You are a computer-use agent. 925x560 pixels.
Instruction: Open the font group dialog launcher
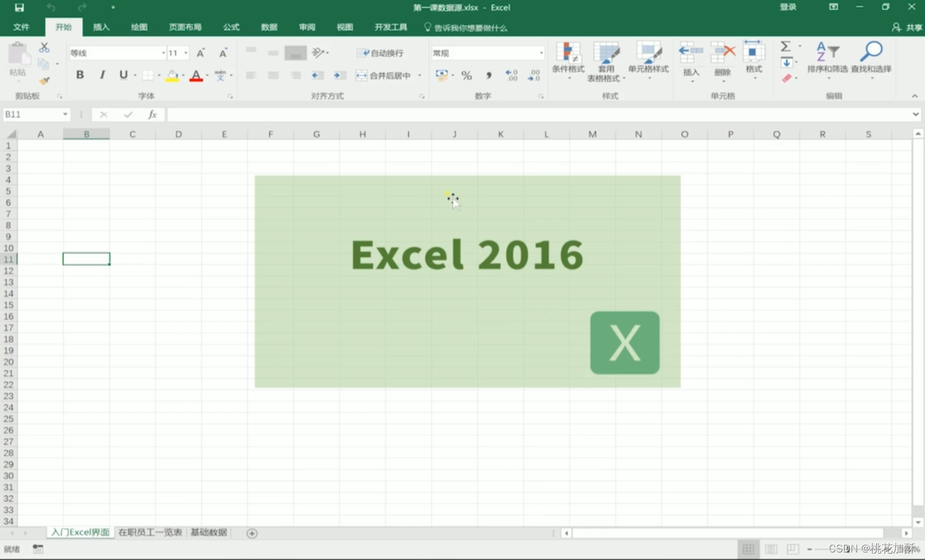click(230, 97)
